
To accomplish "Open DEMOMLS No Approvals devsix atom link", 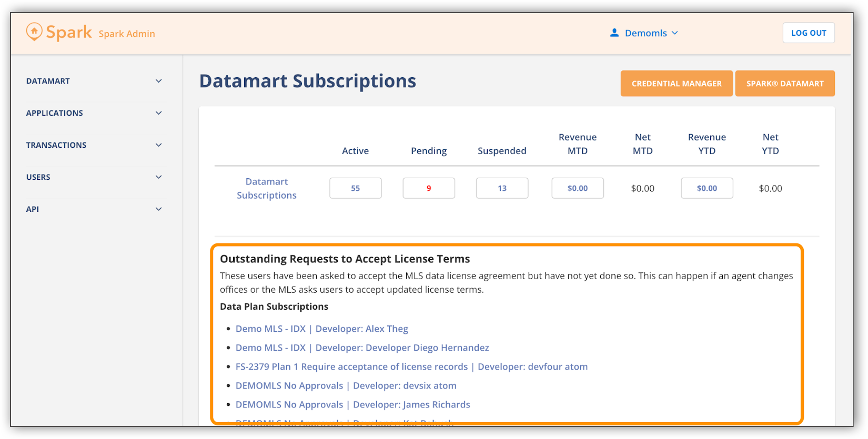I will [x=346, y=385].
